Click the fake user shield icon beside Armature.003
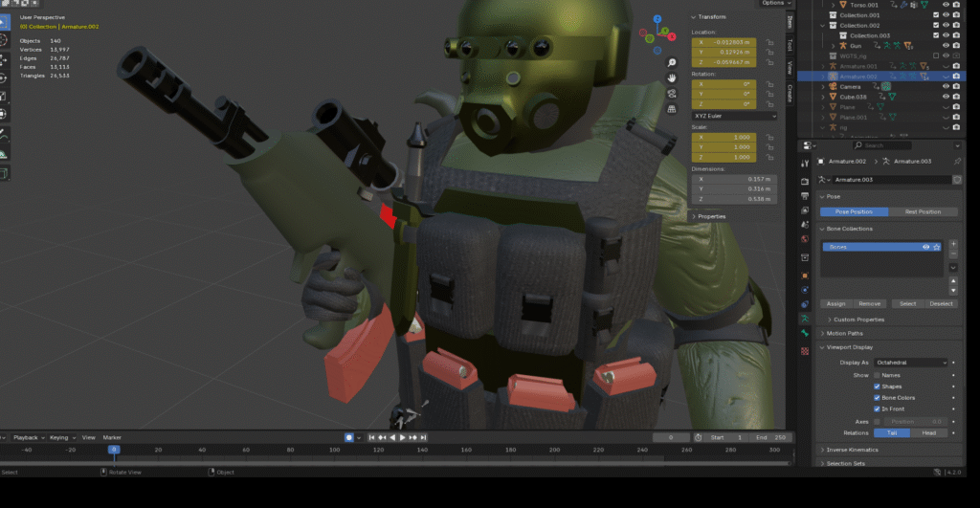Image resolution: width=980 pixels, height=508 pixels. [x=957, y=180]
